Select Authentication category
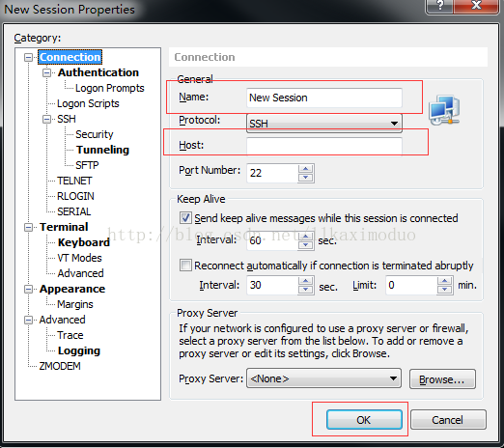 click(98, 72)
